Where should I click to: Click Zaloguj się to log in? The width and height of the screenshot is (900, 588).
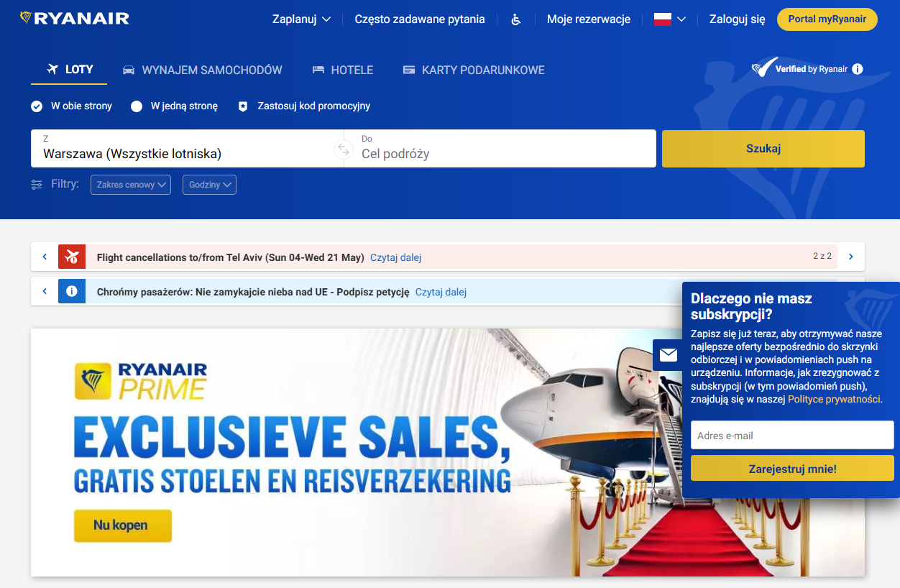(737, 19)
